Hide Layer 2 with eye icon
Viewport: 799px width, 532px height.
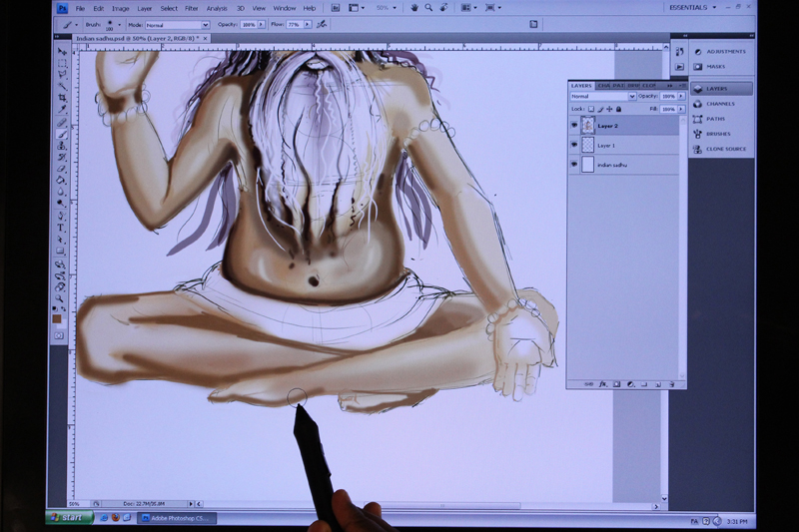coord(574,126)
